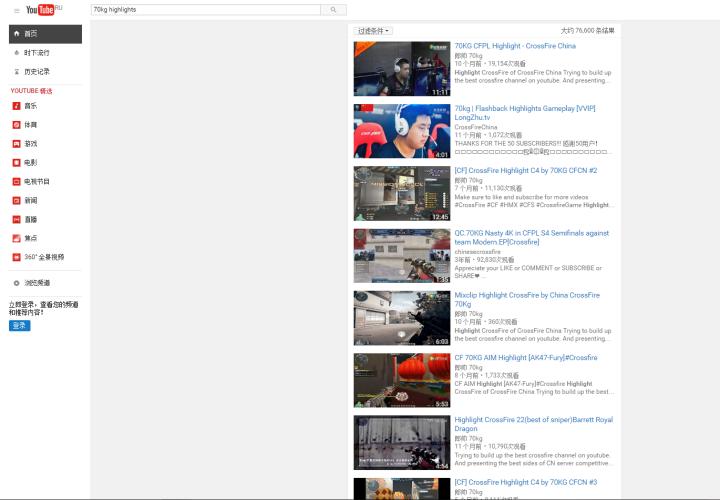This screenshot has height=500, width=720.
Task: Open 时下流行 (Trending) in sidebar
Action: pos(36,52)
